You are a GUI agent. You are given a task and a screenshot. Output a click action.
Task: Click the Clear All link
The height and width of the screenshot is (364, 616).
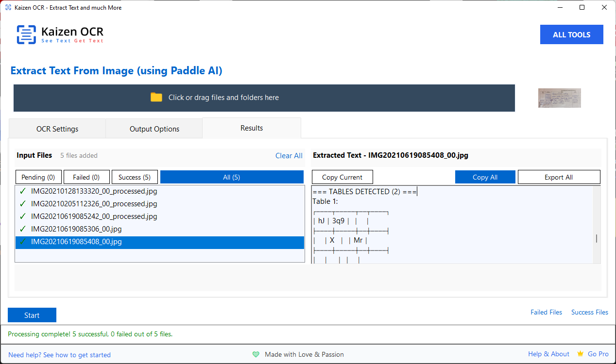[x=289, y=156]
